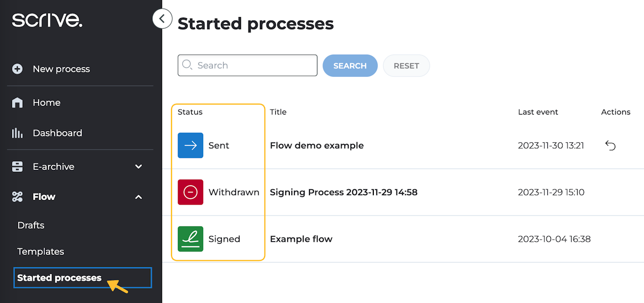
Task: Click the E-archive drawer icon
Action: [17, 167]
